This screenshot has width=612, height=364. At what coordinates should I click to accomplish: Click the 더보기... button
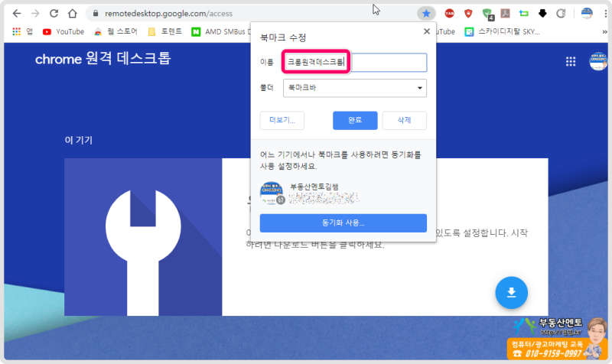(282, 120)
